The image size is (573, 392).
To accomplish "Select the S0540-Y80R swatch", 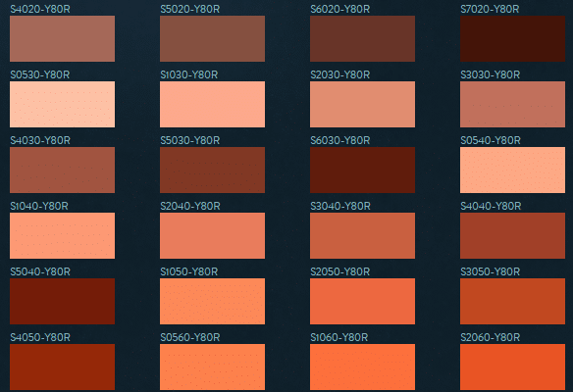I will click(x=513, y=171).
